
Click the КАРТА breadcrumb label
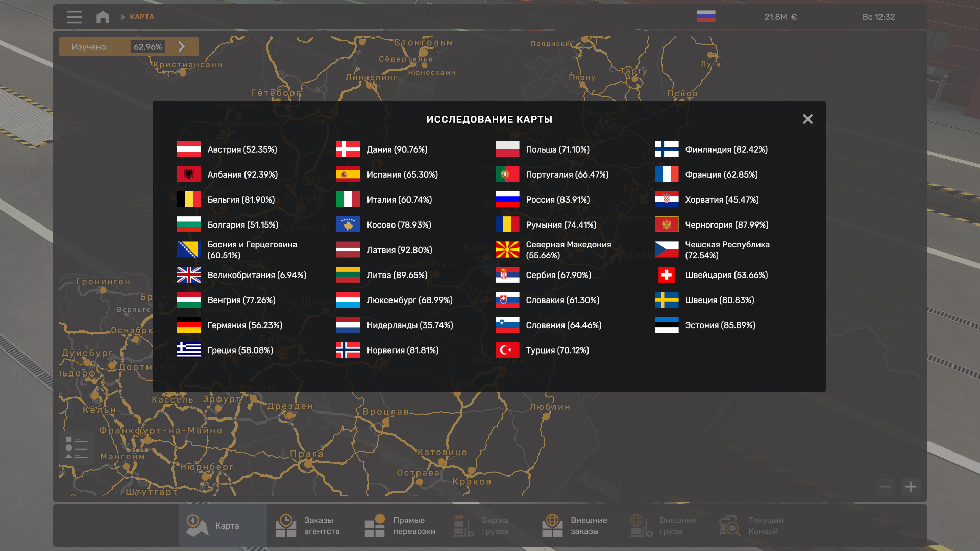coord(142,17)
